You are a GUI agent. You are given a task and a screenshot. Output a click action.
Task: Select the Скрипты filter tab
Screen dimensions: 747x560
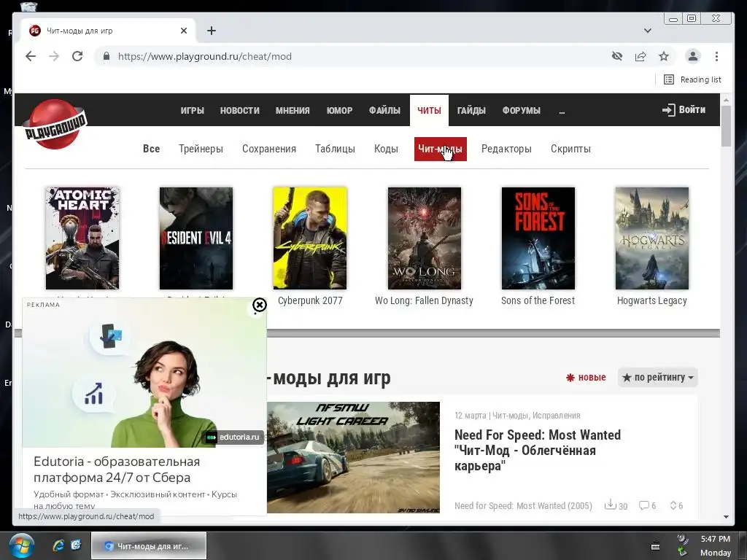click(x=570, y=149)
